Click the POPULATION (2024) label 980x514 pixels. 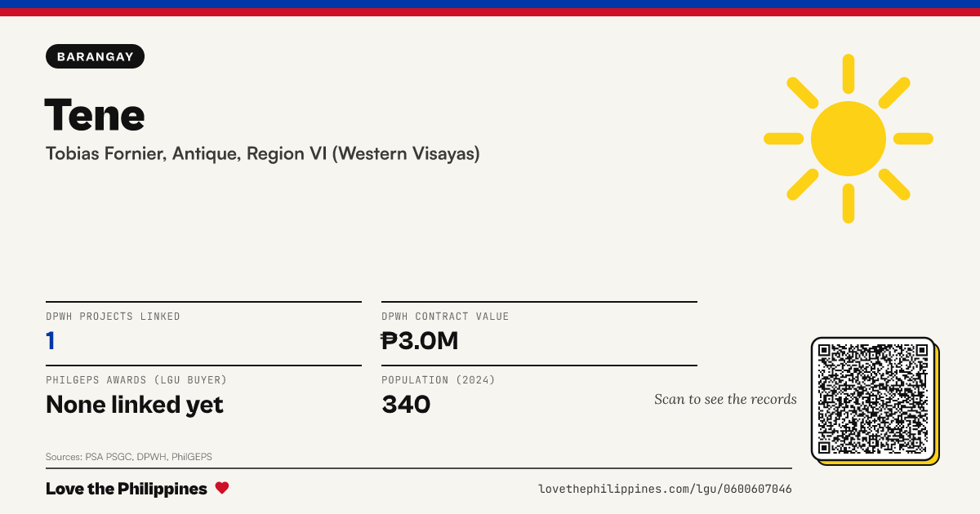tap(439, 380)
